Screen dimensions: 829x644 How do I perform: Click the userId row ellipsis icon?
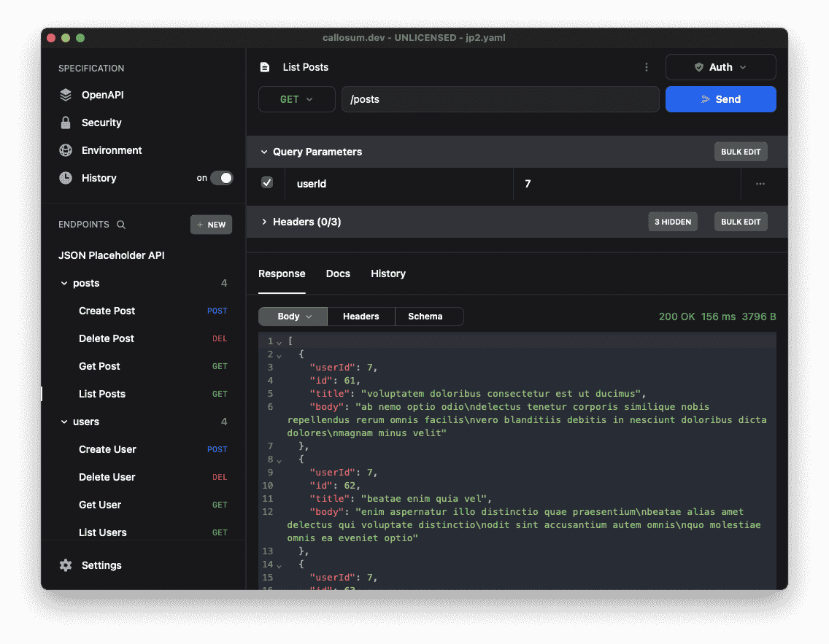(x=760, y=184)
